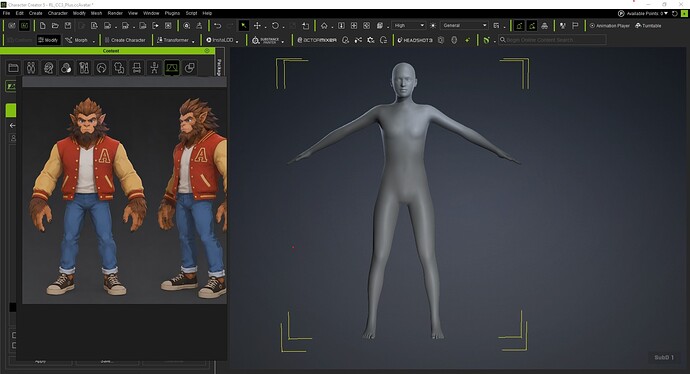Open the chair-shaped accessory category icon
This screenshot has height=374, width=690.
click(137, 68)
